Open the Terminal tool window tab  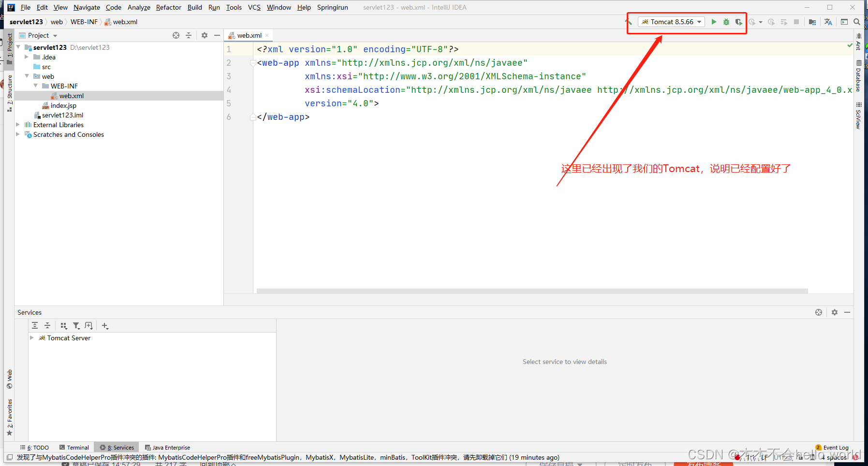tap(74, 448)
